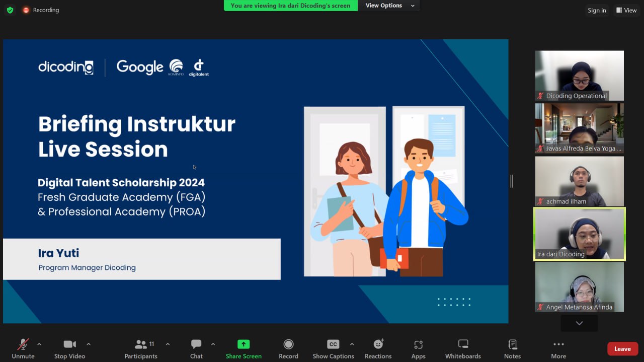
Task: Unmute the microphone
Action: point(23,349)
